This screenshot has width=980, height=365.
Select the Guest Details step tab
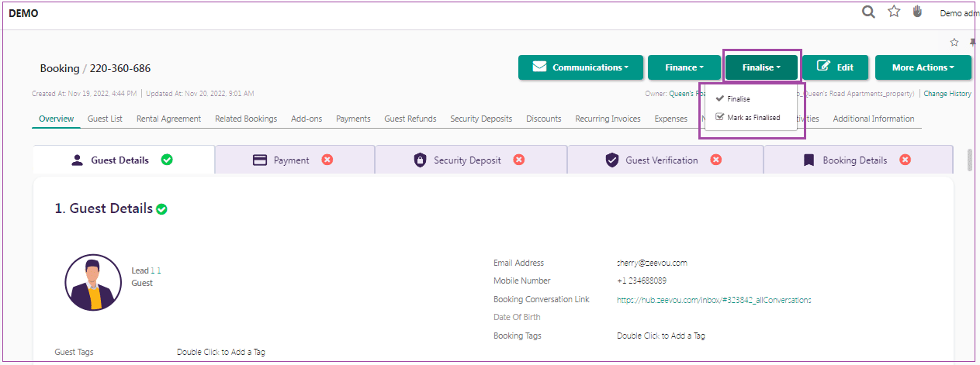point(124,160)
